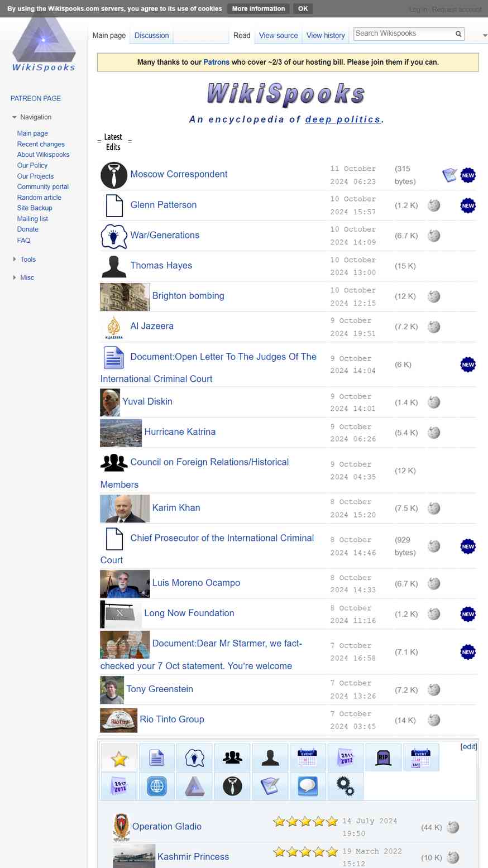Click the Rio Tinto helmet thumbnail
Image resolution: width=488 pixels, height=868 pixels.
119,720
